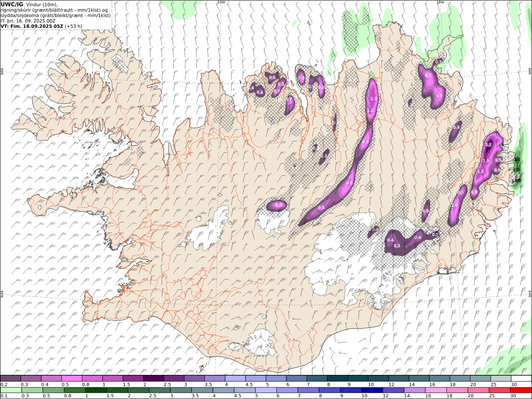Select lower legend swatch between 4 and 4.5
The height and width of the screenshot is (399, 532).
pyautogui.click(x=224, y=390)
